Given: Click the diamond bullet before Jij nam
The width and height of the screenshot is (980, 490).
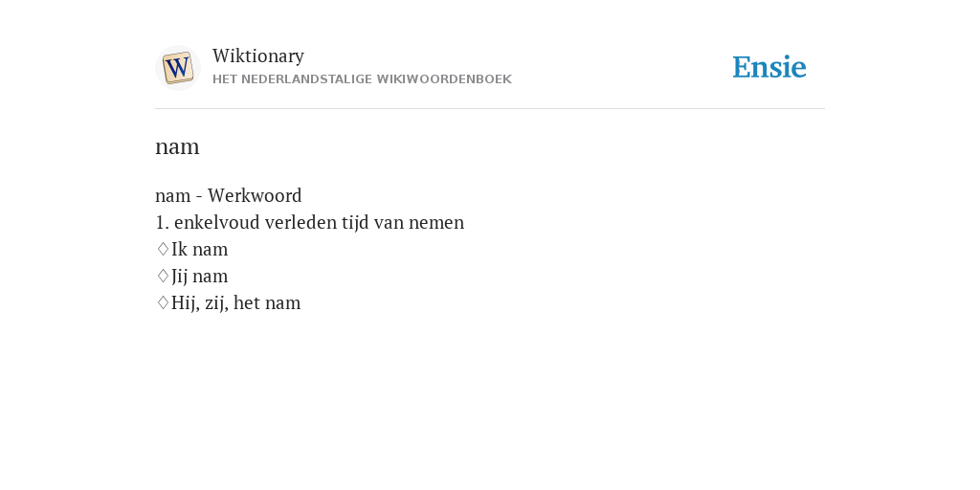Looking at the screenshot, I should [x=163, y=277].
